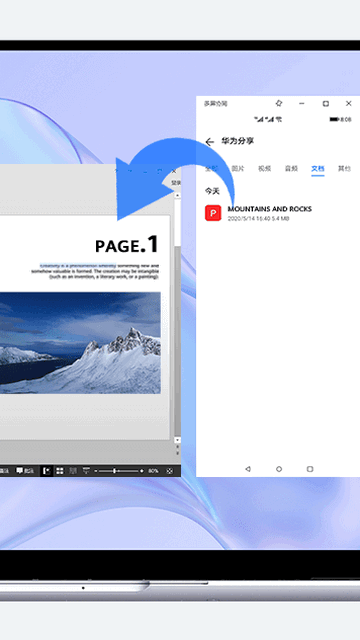Open MOUNTAINS AND ROCKS file
The width and height of the screenshot is (360, 640).
tap(269, 209)
